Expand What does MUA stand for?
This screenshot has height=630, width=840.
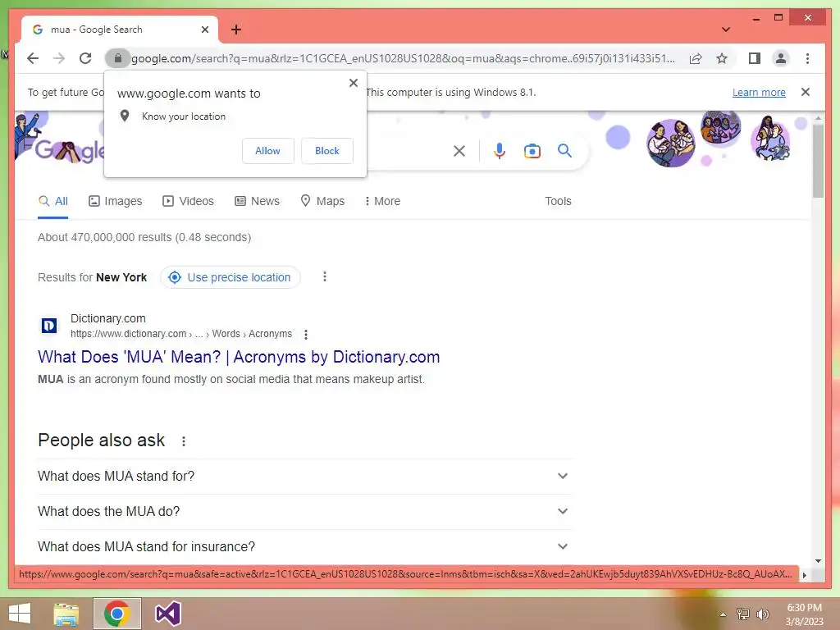(x=304, y=476)
